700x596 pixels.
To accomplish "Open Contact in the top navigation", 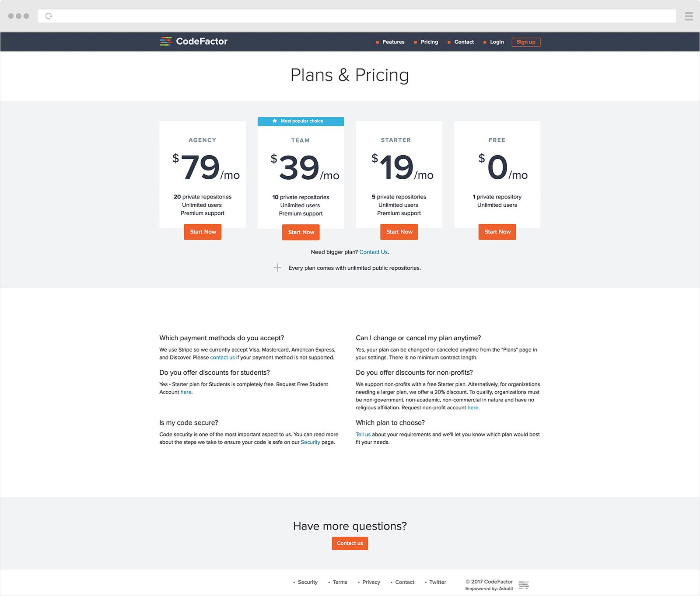I will pyautogui.click(x=464, y=42).
